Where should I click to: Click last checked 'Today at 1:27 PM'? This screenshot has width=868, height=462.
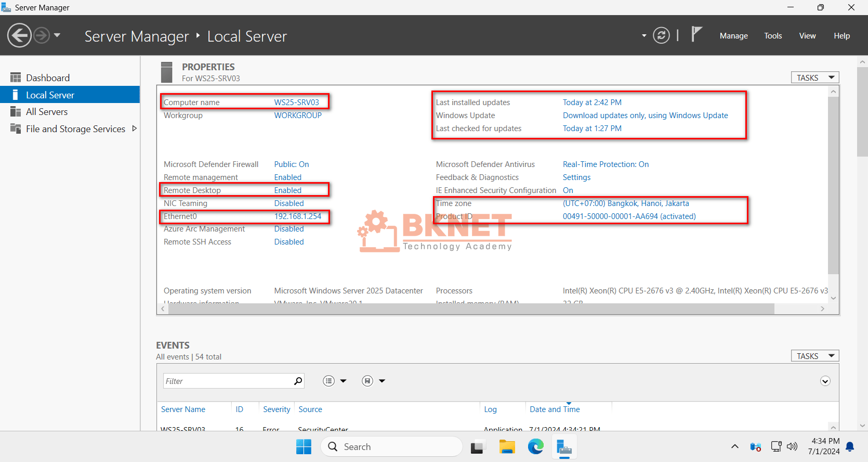pyautogui.click(x=592, y=129)
